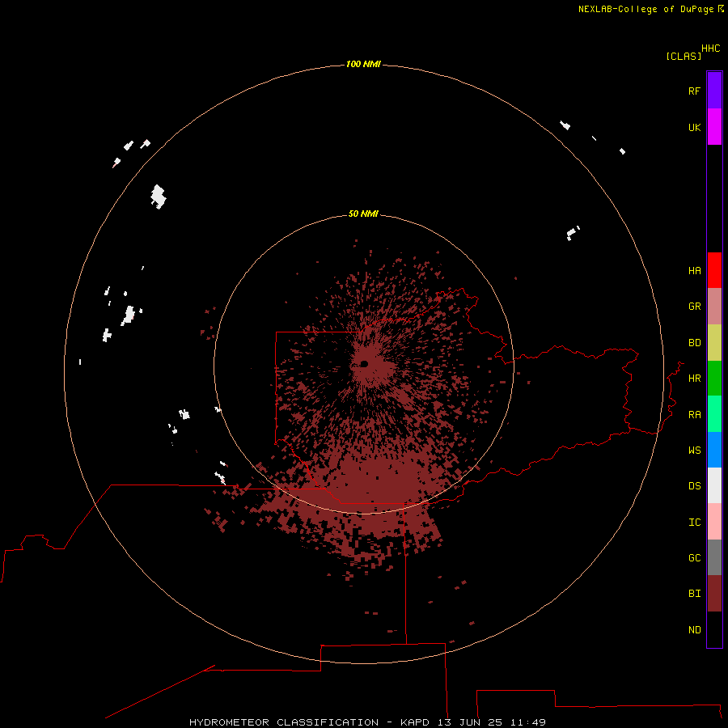
Task: Click the ND black swatch in legend
Action: [x=714, y=629]
